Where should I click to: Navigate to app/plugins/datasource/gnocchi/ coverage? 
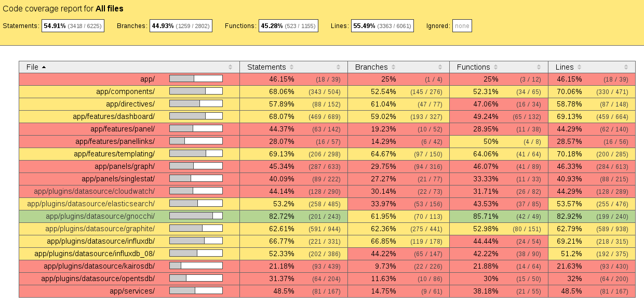point(100,216)
